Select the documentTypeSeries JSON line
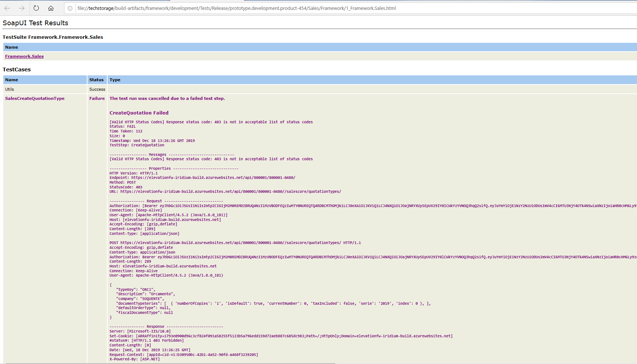This screenshot has width=637, height=364. 273,304
